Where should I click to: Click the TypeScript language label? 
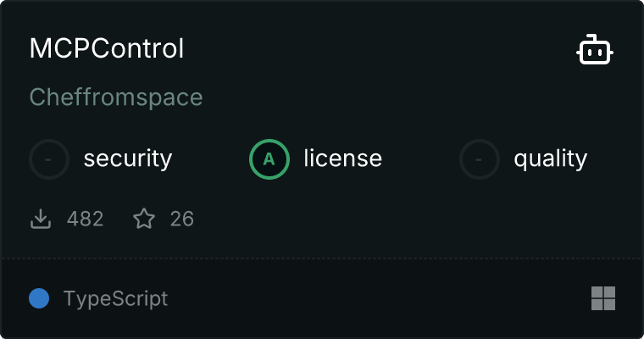[x=115, y=298]
